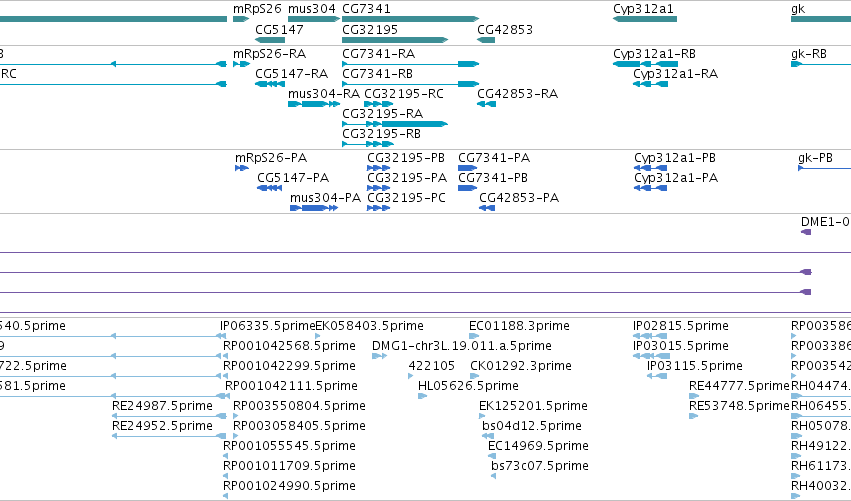The width and height of the screenshot is (851, 501).
Task: Select transcript CG32195-RA label
Action: pyautogui.click(x=383, y=113)
